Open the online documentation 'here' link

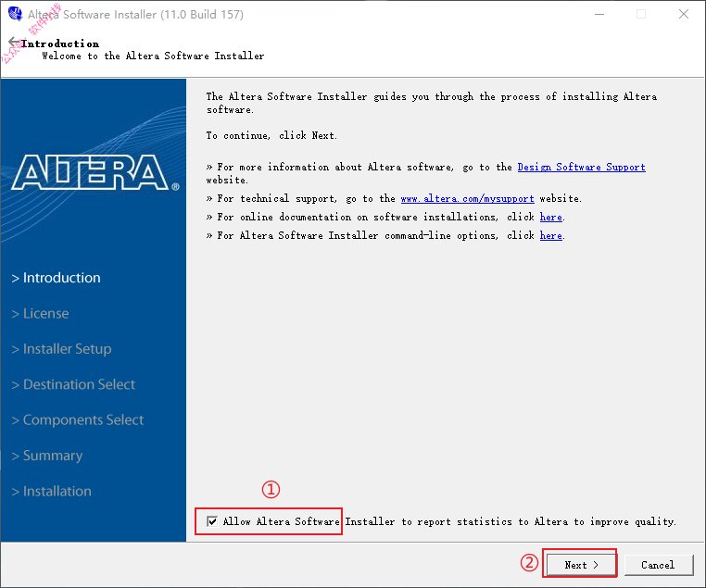tap(550, 217)
